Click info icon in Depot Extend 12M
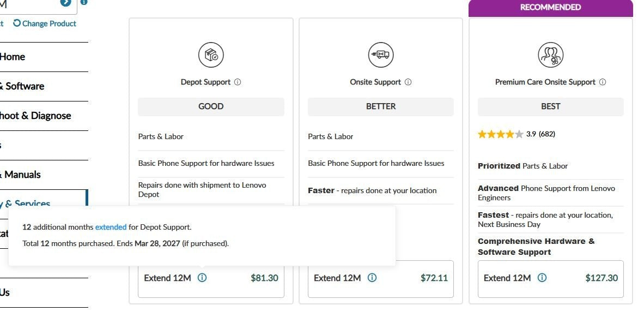This screenshot has width=644, height=311. (202, 278)
